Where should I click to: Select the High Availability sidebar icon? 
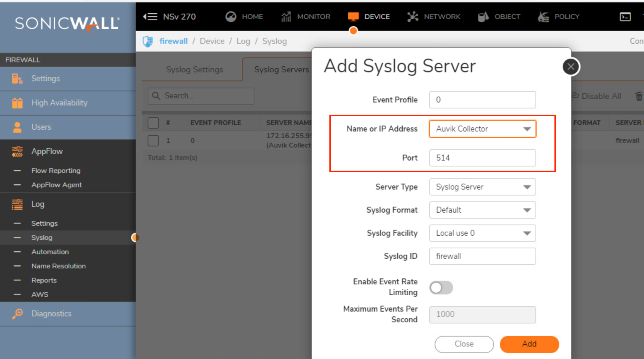coord(17,103)
